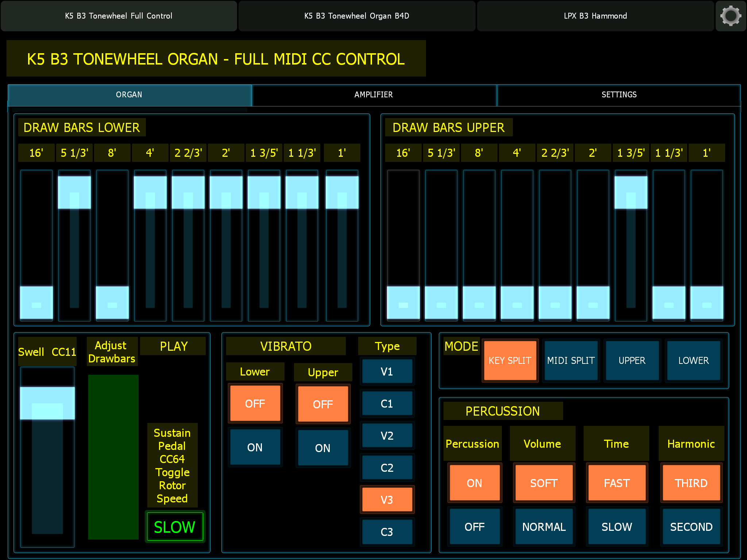This screenshot has height=560, width=747.
Task: Set percussion Time to FAST
Action: click(617, 483)
